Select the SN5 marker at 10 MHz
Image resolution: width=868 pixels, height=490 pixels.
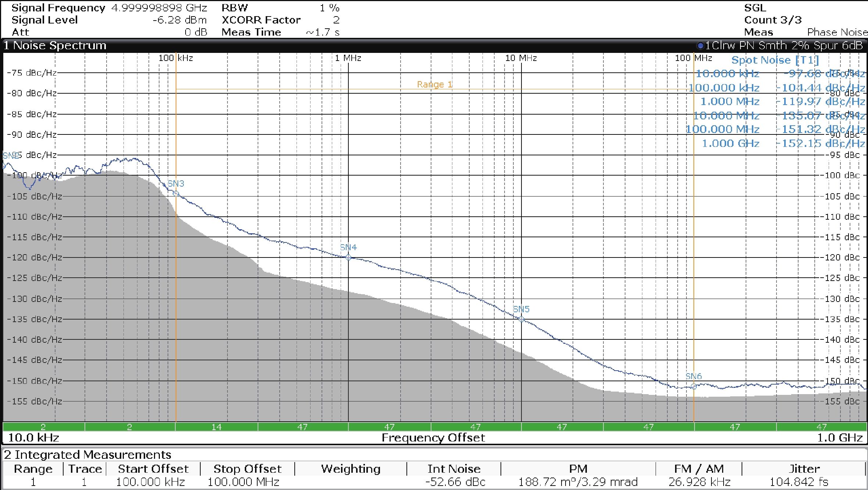coord(521,319)
